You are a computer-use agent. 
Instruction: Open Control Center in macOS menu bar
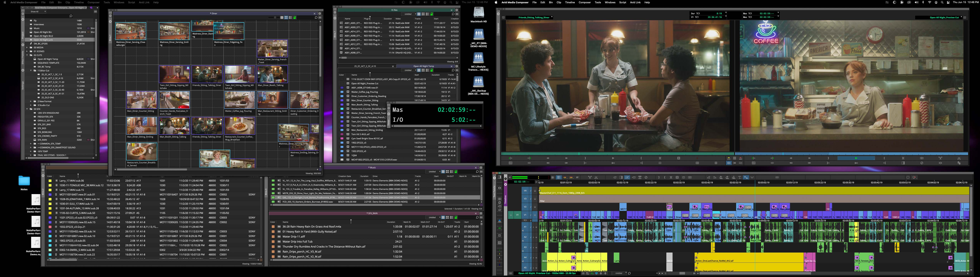pos(948,2)
